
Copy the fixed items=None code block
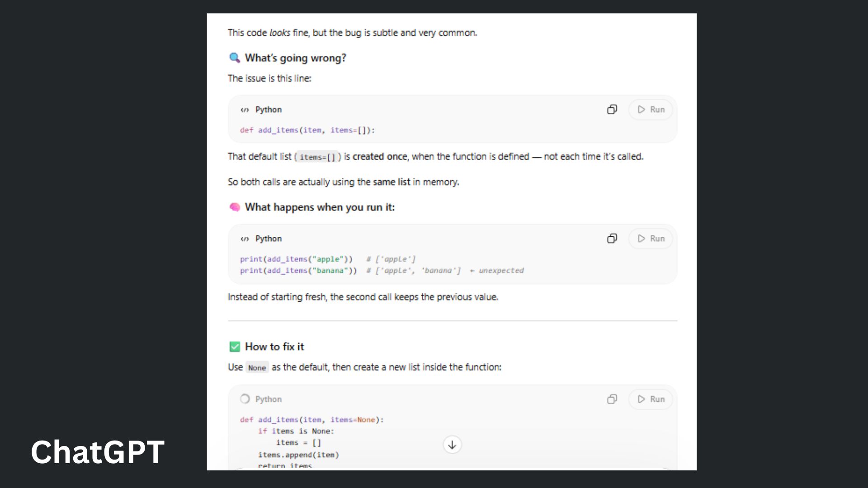point(612,399)
